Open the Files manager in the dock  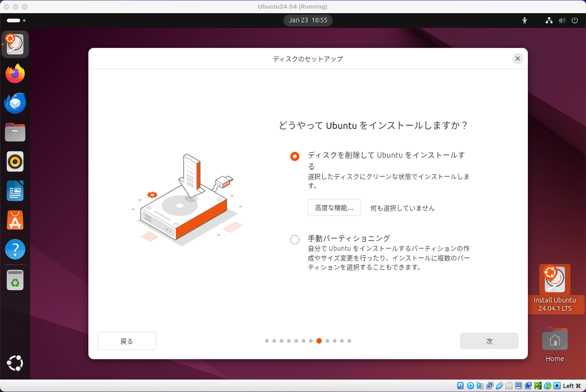click(x=15, y=132)
